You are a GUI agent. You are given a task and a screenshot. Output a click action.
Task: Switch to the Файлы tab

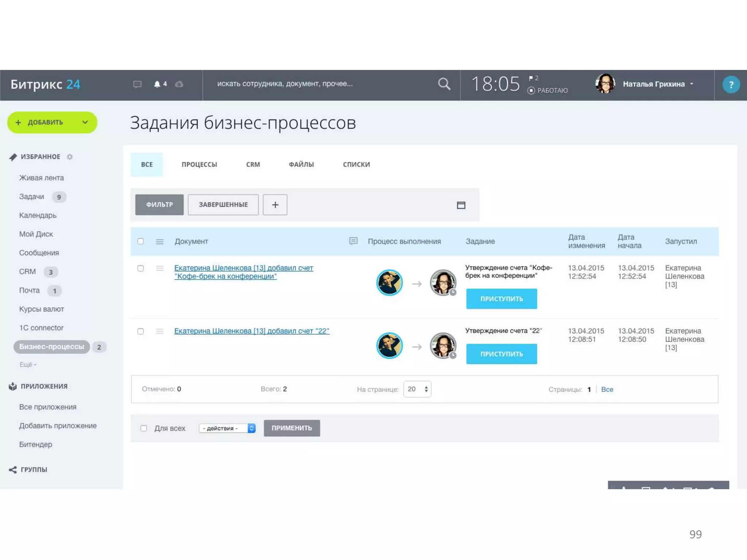pos(301,164)
